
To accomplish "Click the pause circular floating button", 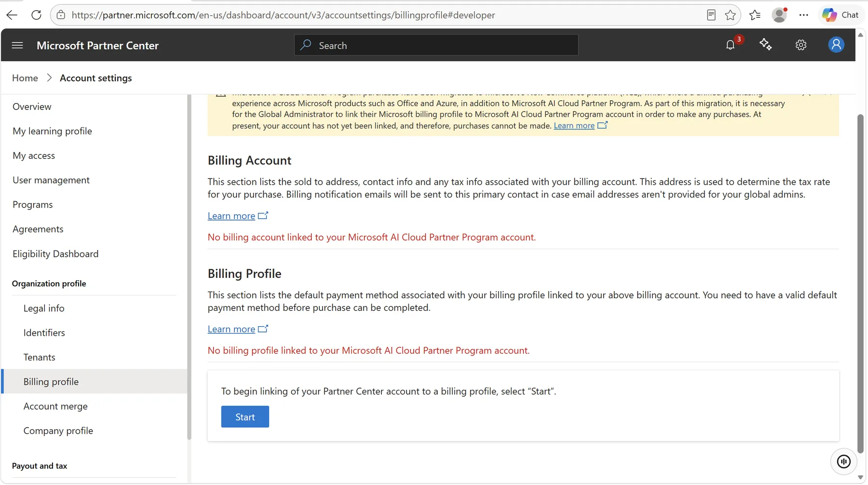I will pos(843,461).
